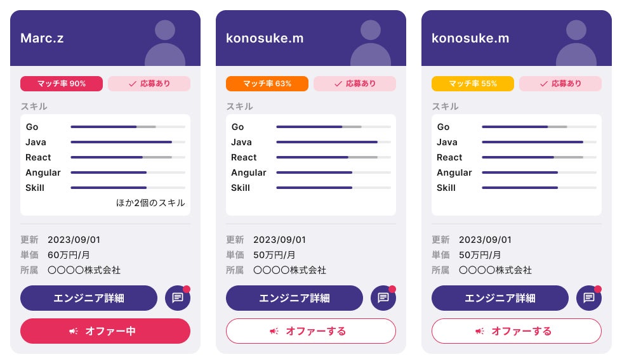Click Go skill bar on Marc.z card

click(128, 127)
